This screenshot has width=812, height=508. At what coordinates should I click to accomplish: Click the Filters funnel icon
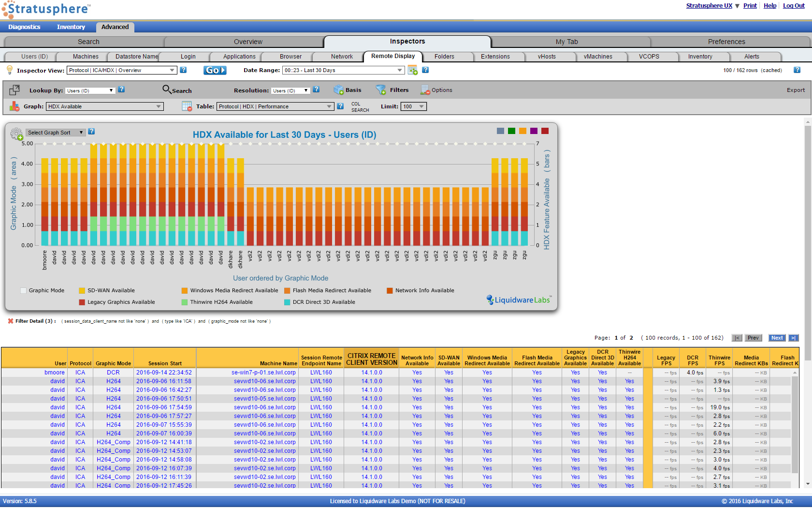pyautogui.click(x=381, y=90)
